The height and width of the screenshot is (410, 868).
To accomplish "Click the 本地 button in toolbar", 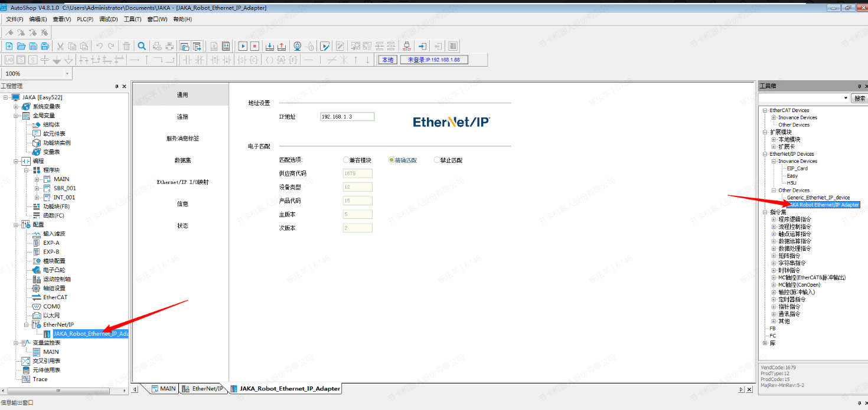I will [x=387, y=60].
